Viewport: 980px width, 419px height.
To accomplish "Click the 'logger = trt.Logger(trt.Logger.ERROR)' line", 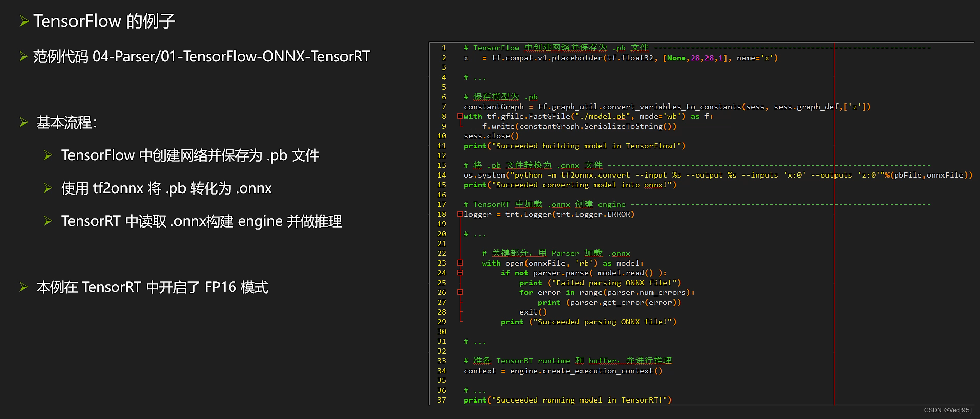I will pyautogui.click(x=549, y=214).
